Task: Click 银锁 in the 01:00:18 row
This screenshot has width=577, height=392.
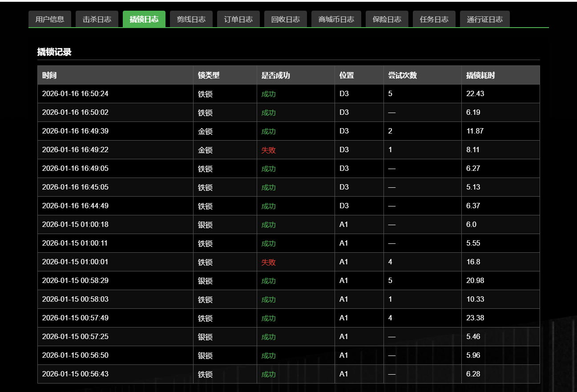Action: 205,225
